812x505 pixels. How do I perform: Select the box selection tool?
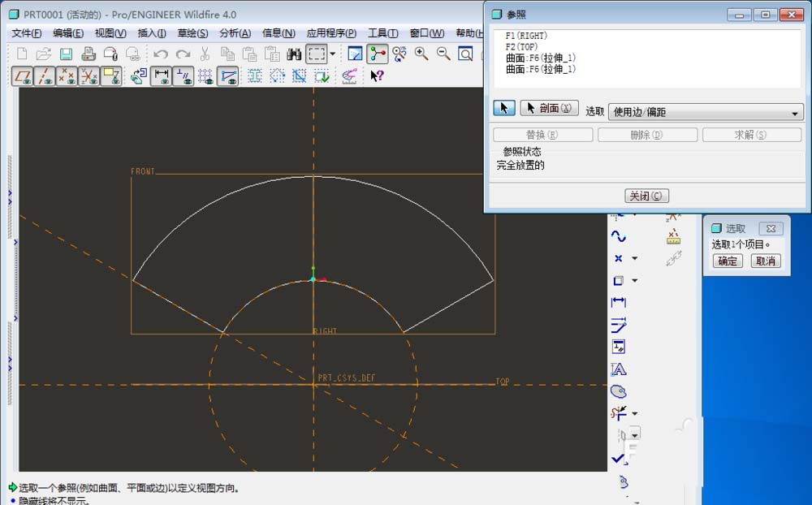[317, 54]
